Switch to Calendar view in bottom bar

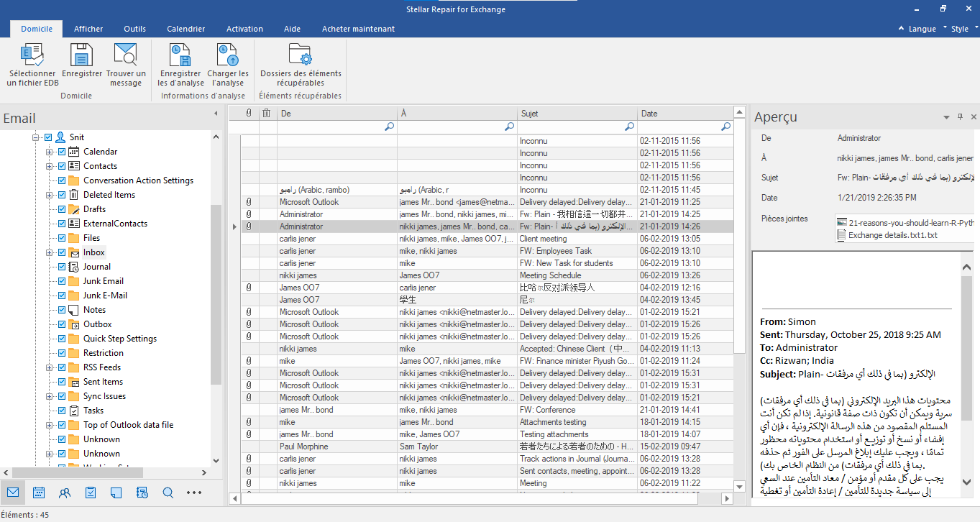click(x=39, y=493)
